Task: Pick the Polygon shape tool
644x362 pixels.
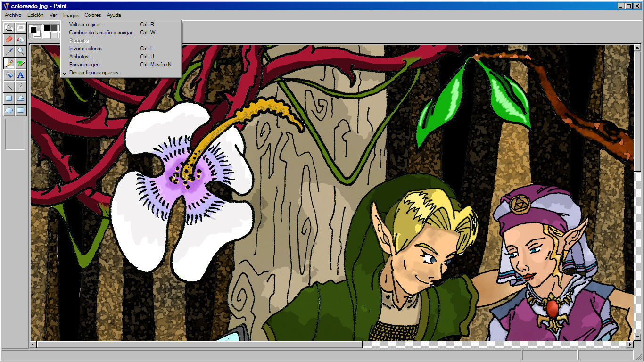Action: click(20, 99)
